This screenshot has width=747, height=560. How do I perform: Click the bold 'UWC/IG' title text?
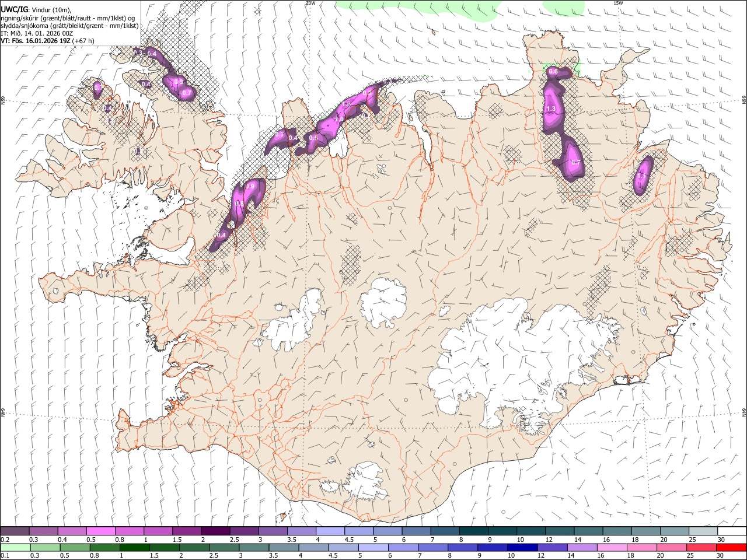(x=15, y=9)
